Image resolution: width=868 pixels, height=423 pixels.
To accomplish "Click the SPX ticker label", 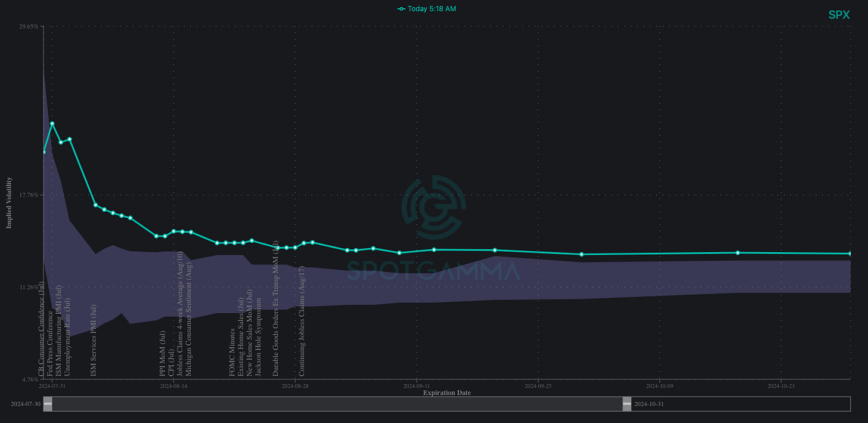I will 839,15.
